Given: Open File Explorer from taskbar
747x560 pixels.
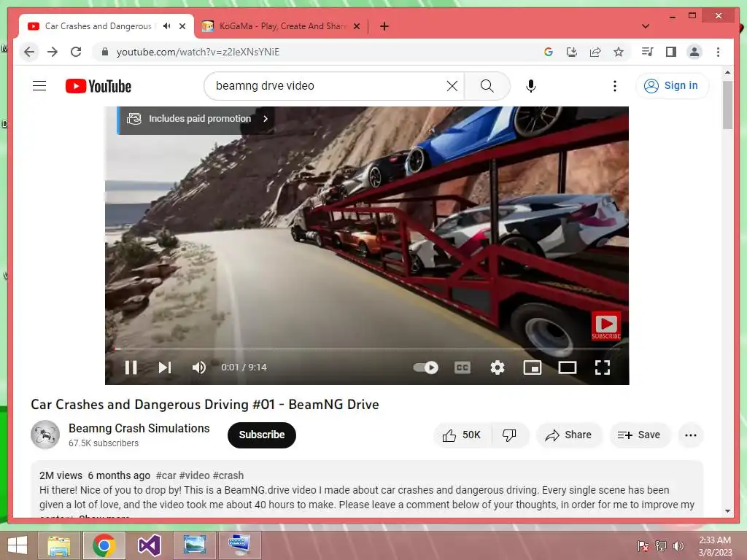Looking at the screenshot, I should (58, 545).
